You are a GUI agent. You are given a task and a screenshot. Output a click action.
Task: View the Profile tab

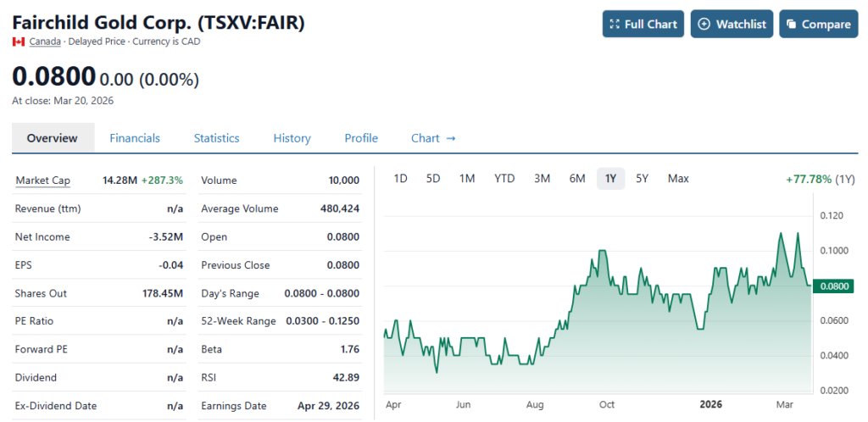pyautogui.click(x=361, y=138)
